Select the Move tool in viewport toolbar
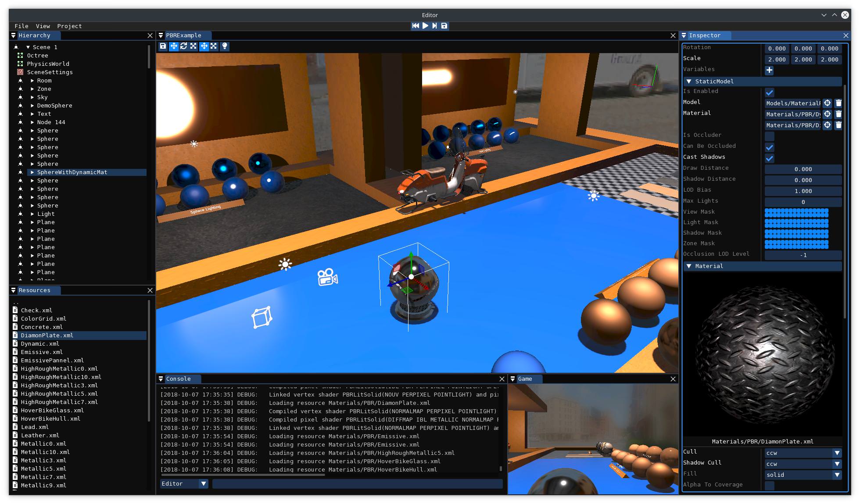860x504 pixels. pos(174,46)
